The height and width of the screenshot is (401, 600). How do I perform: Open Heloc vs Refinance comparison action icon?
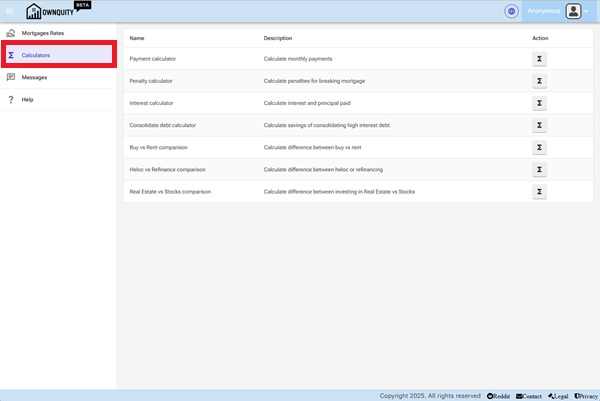click(x=539, y=169)
